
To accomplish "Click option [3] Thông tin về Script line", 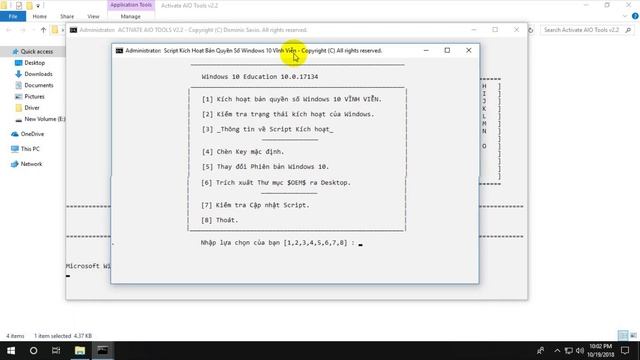I will pos(268,129).
